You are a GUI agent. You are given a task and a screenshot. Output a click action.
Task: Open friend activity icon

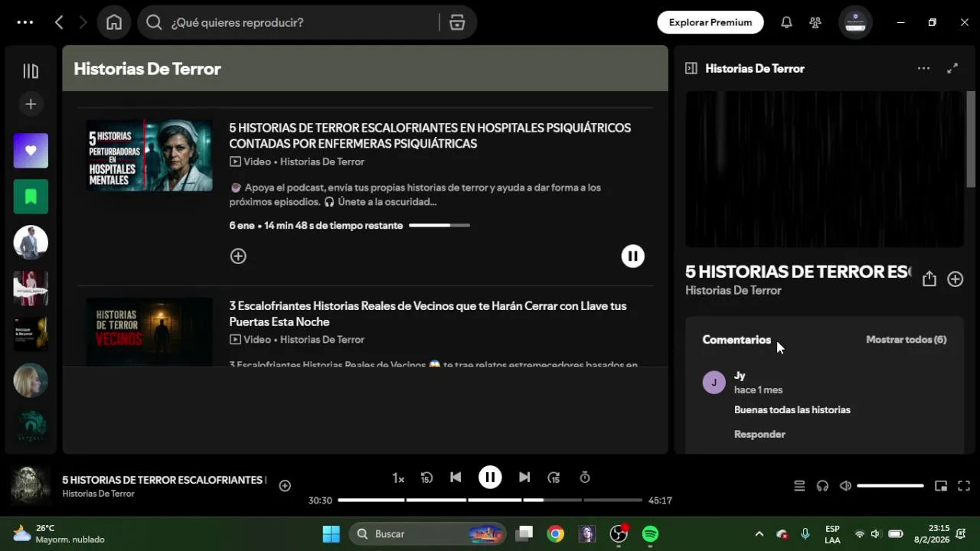coord(815,22)
